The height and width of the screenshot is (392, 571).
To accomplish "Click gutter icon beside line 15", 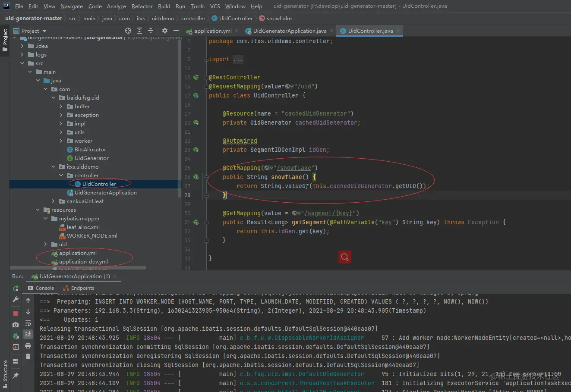I will pos(196,77).
